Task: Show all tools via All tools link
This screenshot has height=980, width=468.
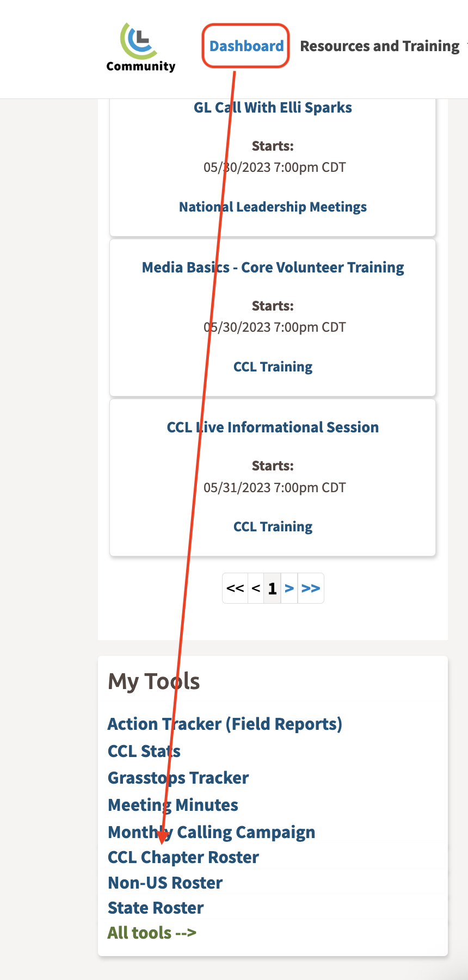Action: [x=152, y=933]
